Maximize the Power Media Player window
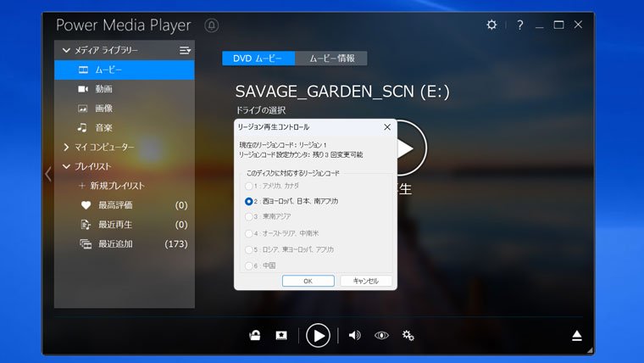This screenshot has width=644, height=363. pyautogui.click(x=558, y=25)
